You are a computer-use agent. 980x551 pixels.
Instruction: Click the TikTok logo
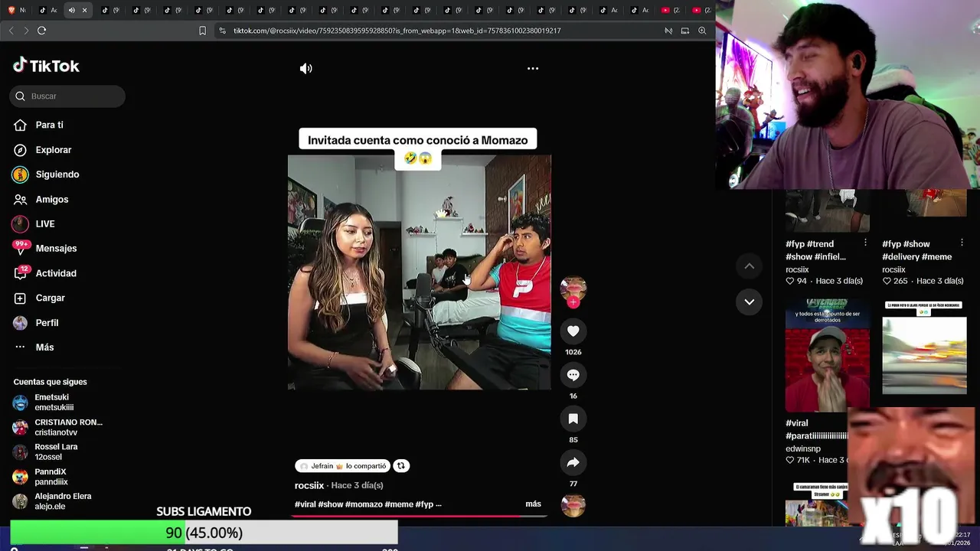click(x=46, y=66)
